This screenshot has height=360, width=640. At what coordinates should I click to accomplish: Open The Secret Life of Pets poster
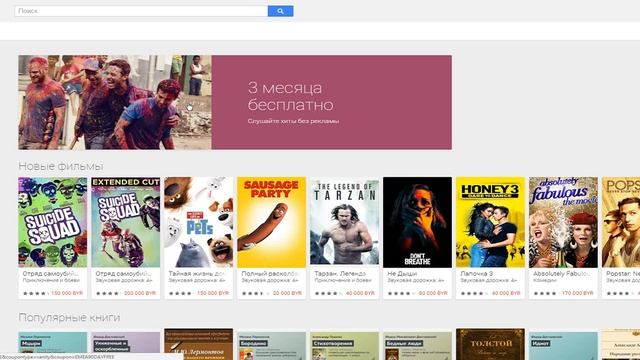point(199,222)
